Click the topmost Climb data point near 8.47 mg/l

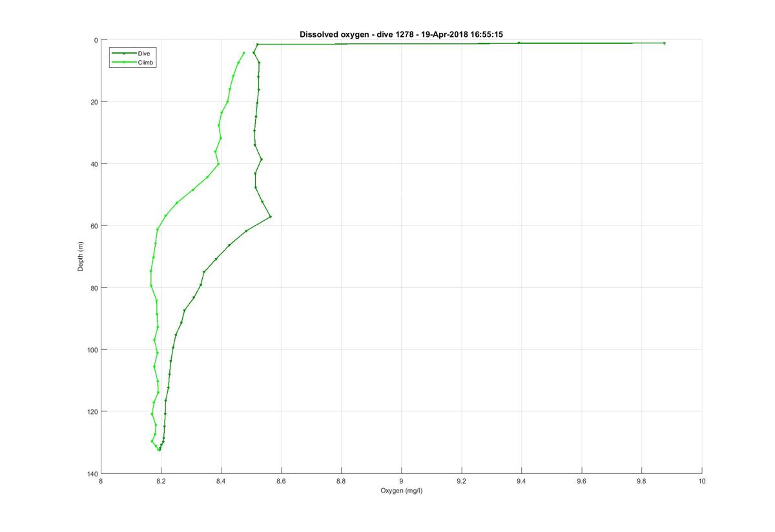point(243,53)
